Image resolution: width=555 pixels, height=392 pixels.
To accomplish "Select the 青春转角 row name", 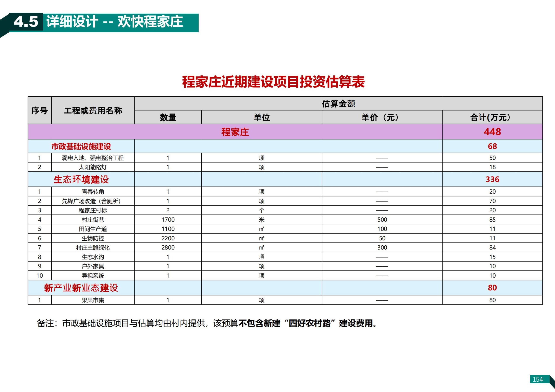I will (93, 192).
